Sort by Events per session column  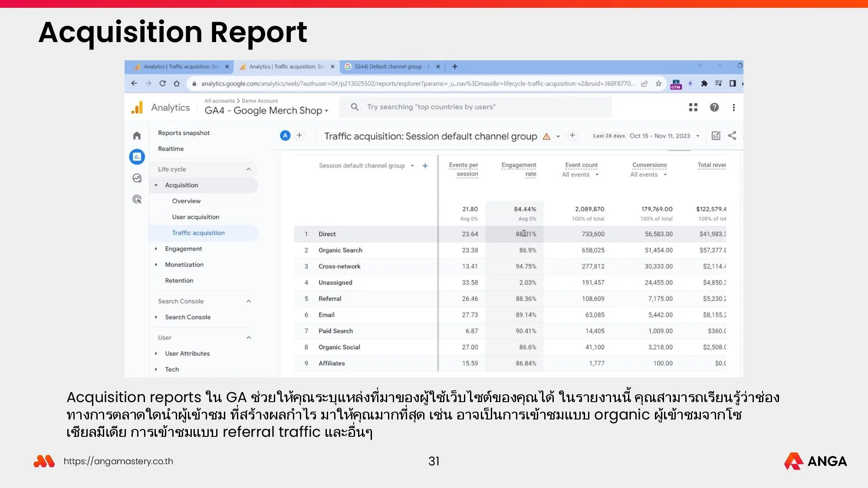pyautogui.click(x=464, y=170)
